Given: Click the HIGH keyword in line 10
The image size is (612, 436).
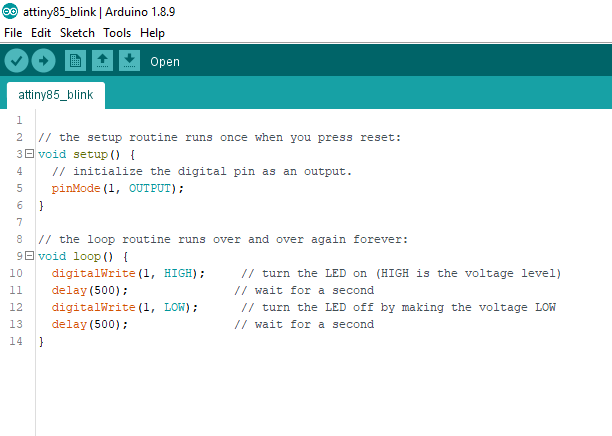Looking at the screenshot, I should click(178, 273).
